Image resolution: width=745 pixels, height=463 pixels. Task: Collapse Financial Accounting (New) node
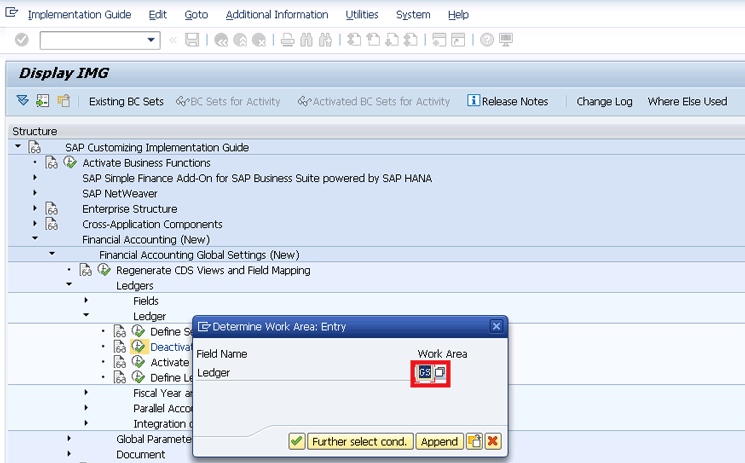(x=35, y=238)
